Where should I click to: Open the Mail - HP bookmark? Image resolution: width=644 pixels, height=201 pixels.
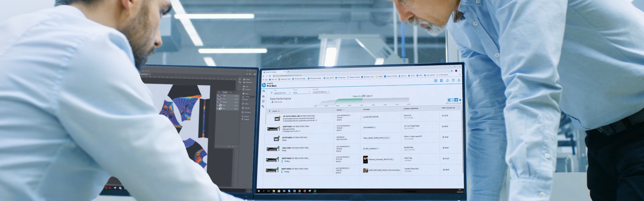coord(273,80)
